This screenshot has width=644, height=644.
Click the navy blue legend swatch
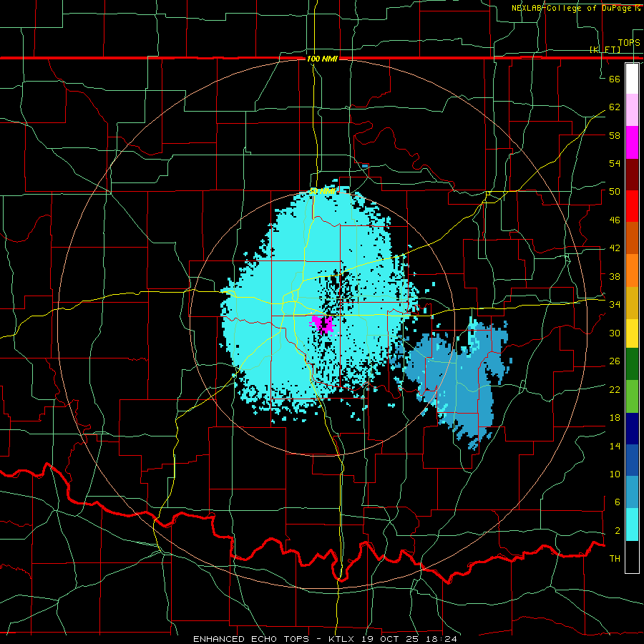click(632, 429)
